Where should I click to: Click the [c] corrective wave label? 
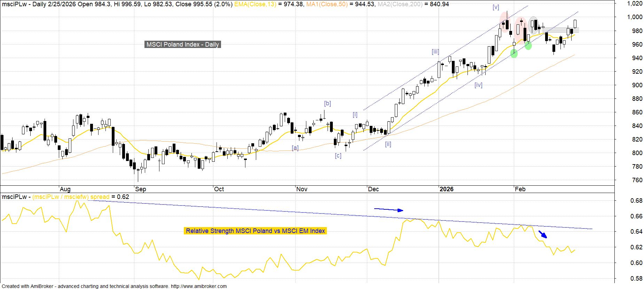(x=338, y=155)
